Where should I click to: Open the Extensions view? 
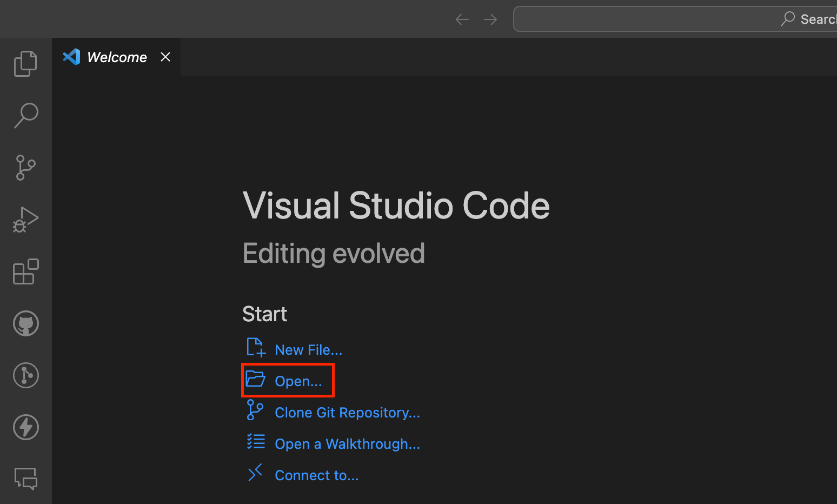(x=25, y=271)
